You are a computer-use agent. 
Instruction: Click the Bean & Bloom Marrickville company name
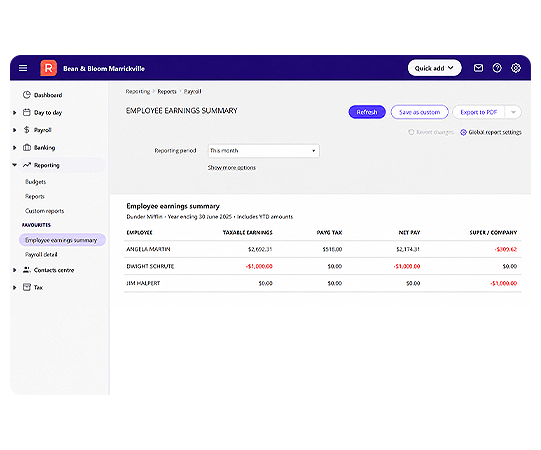point(104,68)
